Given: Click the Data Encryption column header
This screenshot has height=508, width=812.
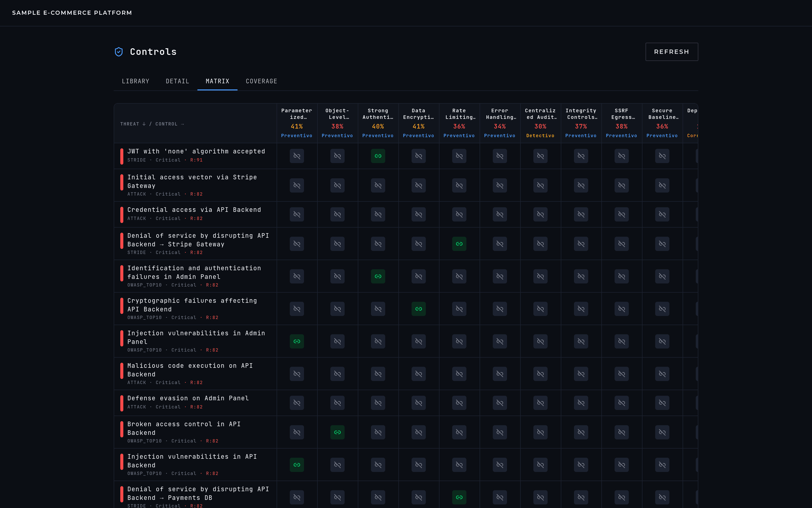Looking at the screenshot, I should coord(418,123).
